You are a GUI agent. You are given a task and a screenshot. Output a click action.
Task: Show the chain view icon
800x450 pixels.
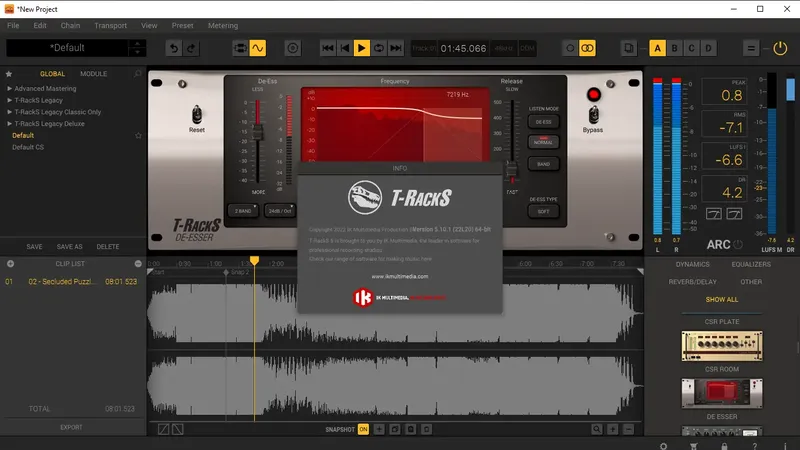coord(240,48)
